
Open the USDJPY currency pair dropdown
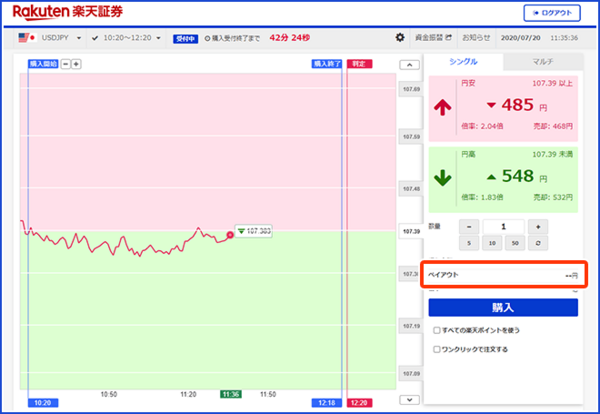(x=50, y=38)
